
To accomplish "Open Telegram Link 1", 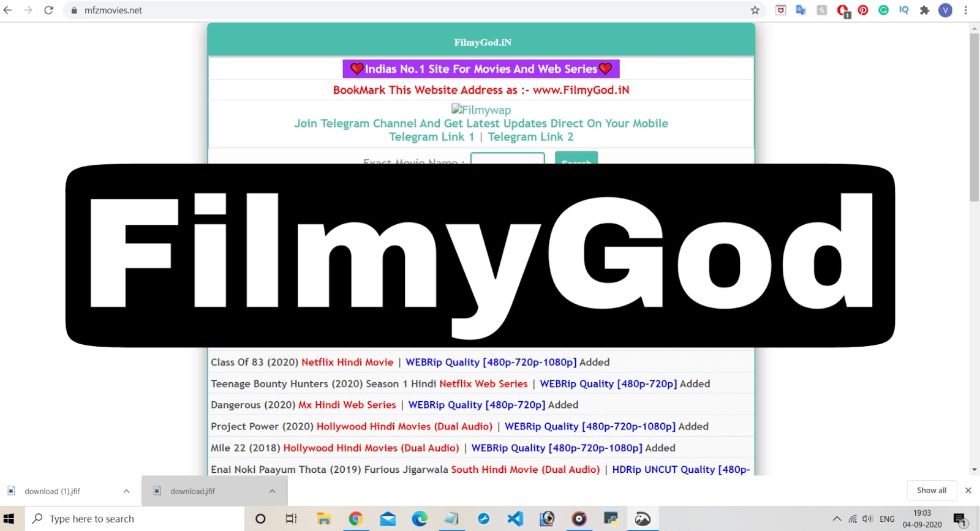I will coord(431,137).
